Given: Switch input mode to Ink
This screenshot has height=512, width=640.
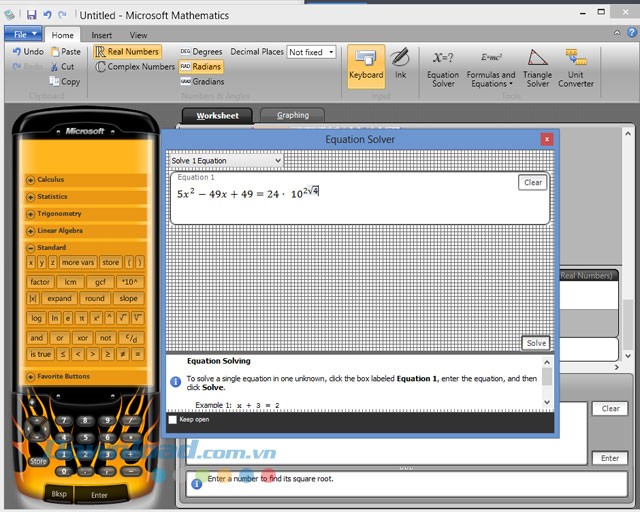Looking at the screenshot, I should point(399,63).
